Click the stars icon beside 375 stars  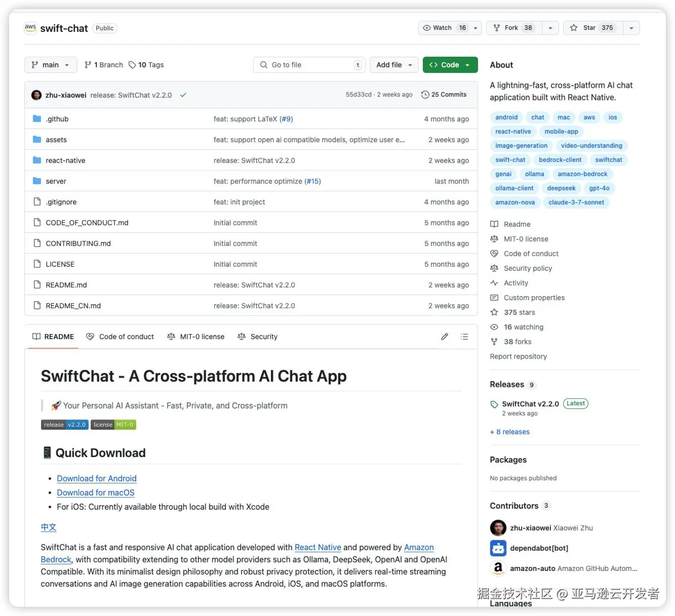tap(494, 312)
